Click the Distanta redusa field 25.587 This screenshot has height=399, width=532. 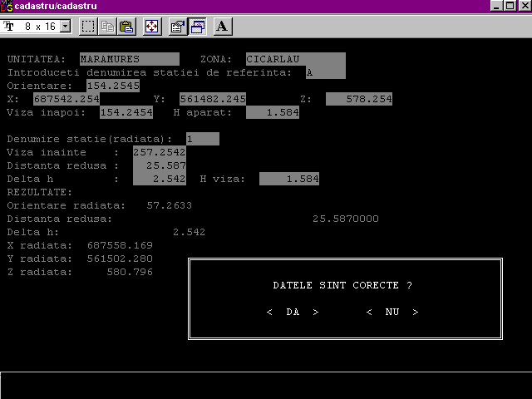coord(159,165)
